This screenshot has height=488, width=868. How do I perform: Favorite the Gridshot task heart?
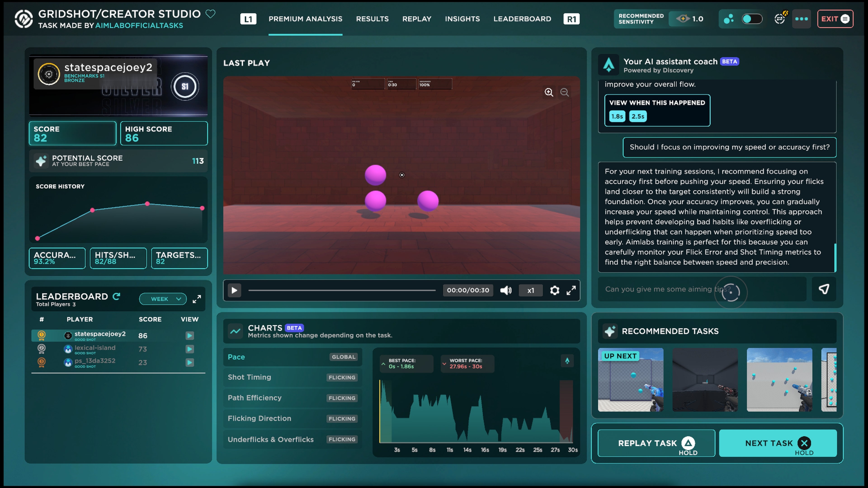(210, 14)
